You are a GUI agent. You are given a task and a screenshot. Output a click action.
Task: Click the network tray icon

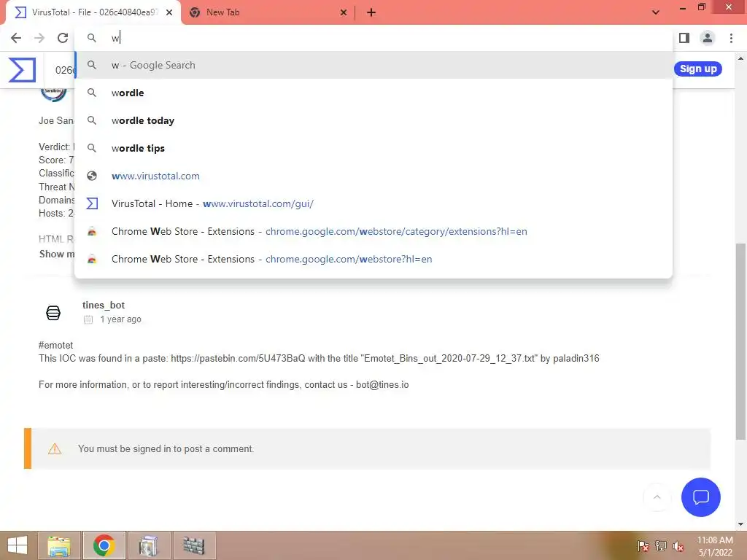[x=661, y=546]
